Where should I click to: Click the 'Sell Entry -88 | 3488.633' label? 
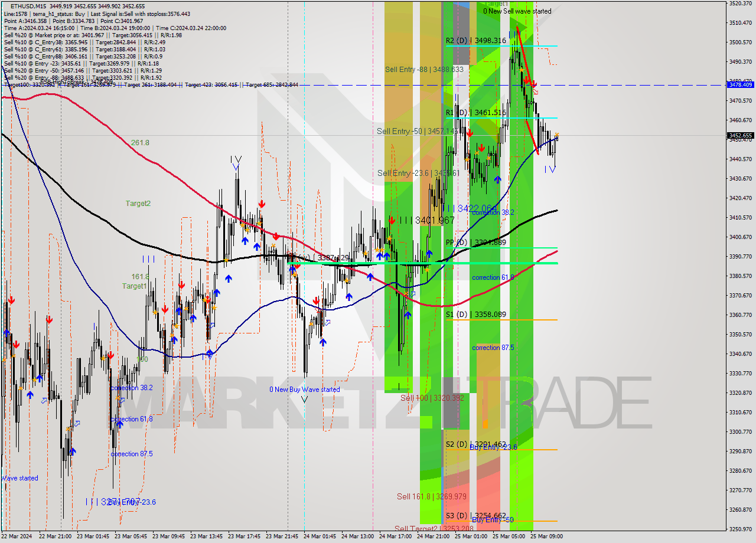(424, 69)
